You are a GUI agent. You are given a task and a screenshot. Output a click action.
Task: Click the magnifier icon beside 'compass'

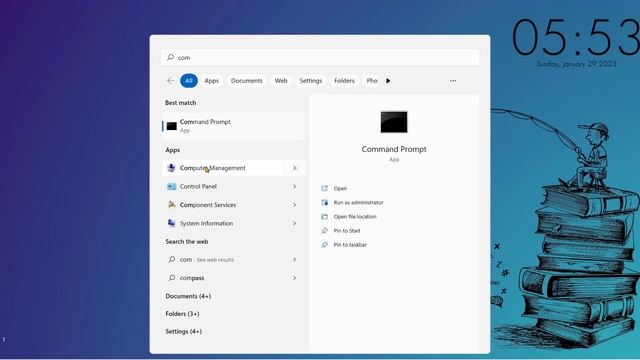click(x=172, y=278)
